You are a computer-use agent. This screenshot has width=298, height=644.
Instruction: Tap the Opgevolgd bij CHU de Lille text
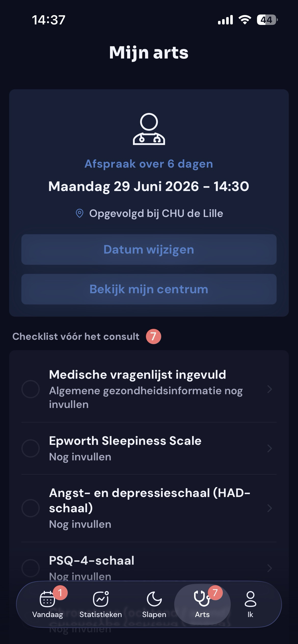tap(156, 213)
